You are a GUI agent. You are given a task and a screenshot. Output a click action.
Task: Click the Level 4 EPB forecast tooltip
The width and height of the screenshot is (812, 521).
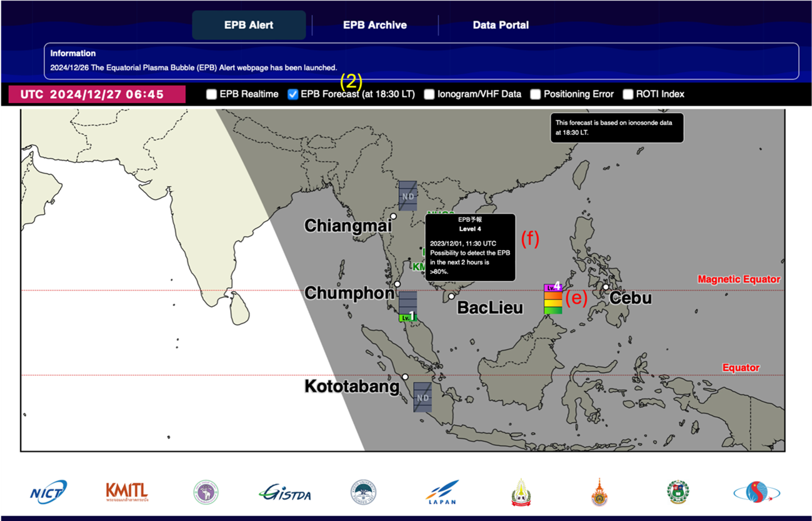(x=471, y=247)
